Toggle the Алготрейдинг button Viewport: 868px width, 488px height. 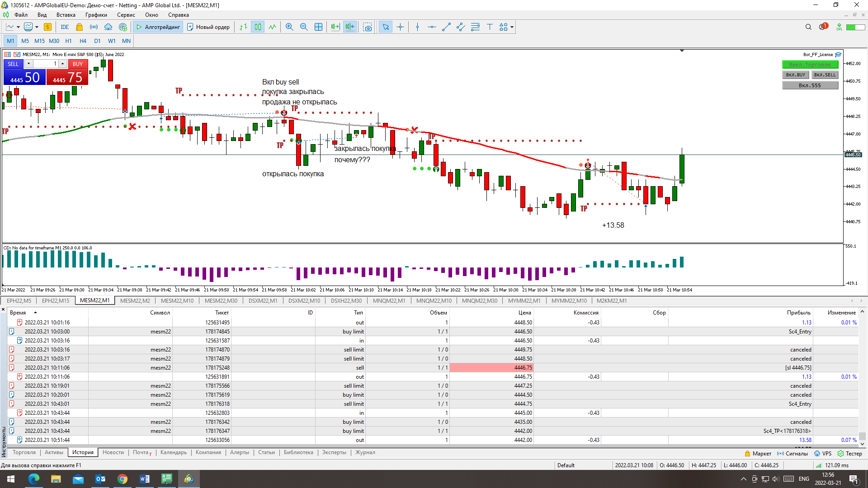158,27
